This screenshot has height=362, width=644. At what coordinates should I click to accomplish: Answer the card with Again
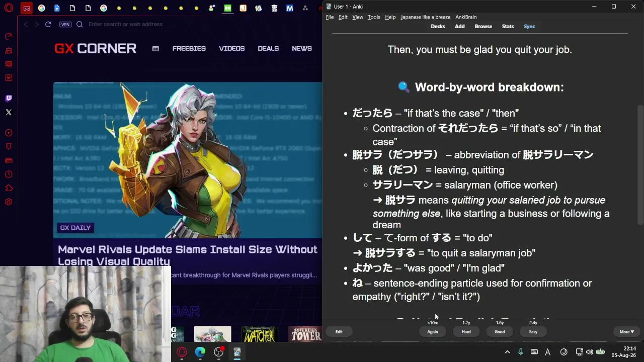[433, 332]
